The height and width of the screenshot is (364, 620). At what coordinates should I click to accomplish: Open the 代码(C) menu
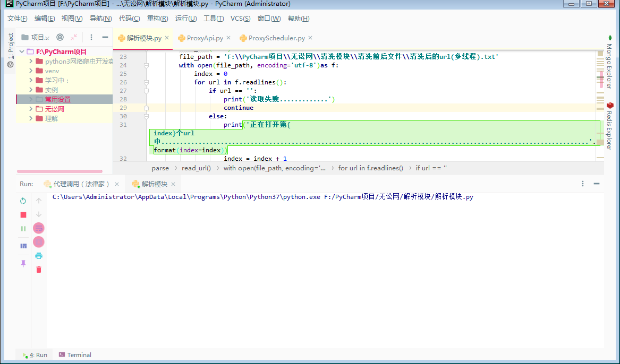(x=130, y=19)
